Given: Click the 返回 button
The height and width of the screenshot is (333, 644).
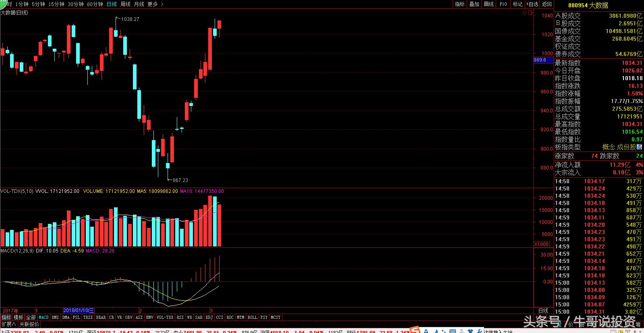Looking at the screenshot, I should 547,4.
